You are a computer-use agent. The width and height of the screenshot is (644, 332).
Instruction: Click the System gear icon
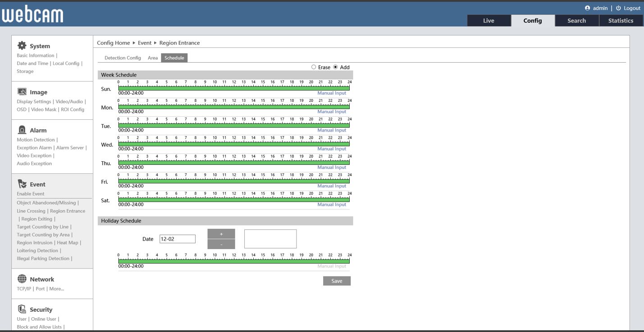pos(22,45)
